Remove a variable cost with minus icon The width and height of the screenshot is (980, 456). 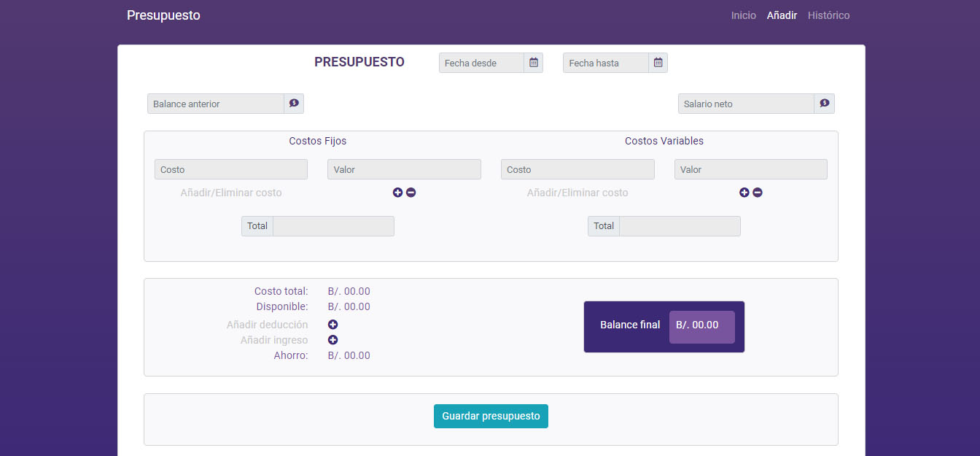click(758, 193)
